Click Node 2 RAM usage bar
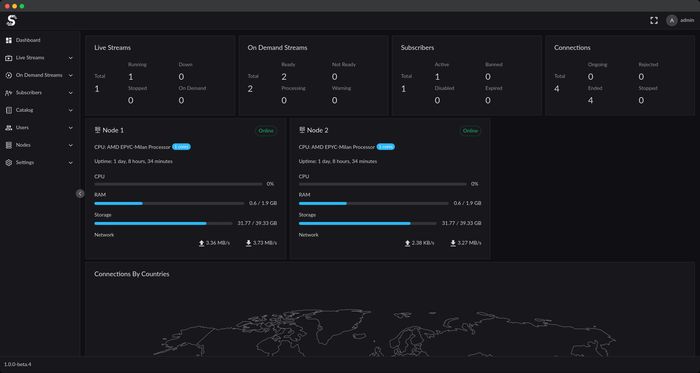Image resolution: width=700 pixels, height=373 pixels. click(x=374, y=203)
